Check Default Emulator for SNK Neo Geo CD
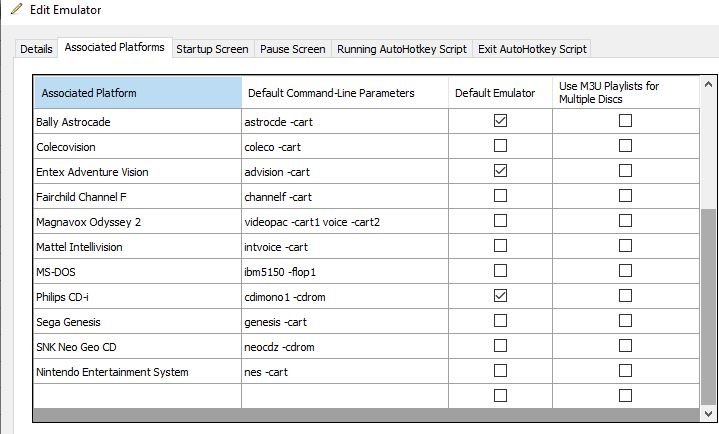 tap(500, 345)
